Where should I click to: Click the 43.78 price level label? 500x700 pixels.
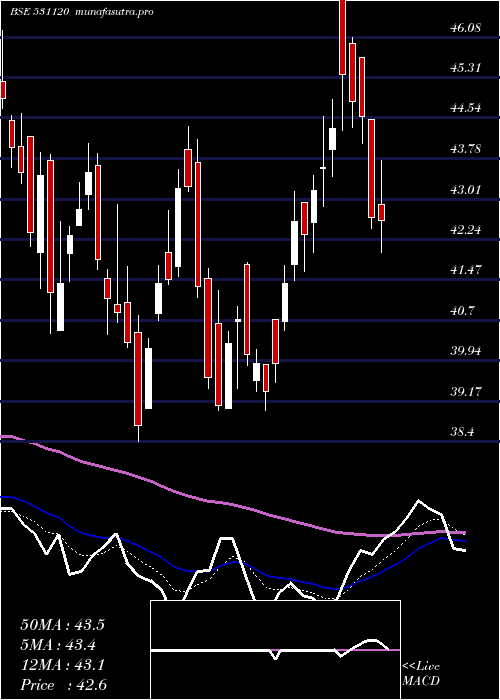465,148
